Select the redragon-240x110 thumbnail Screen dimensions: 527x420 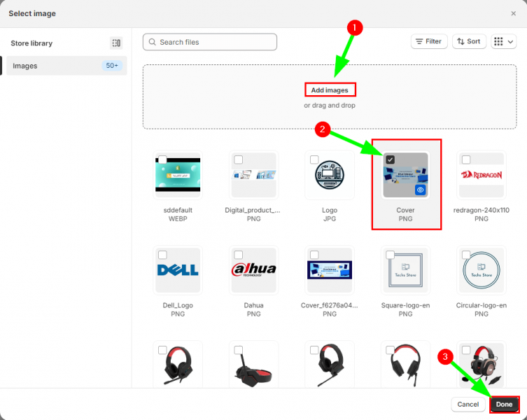coord(481,176)
